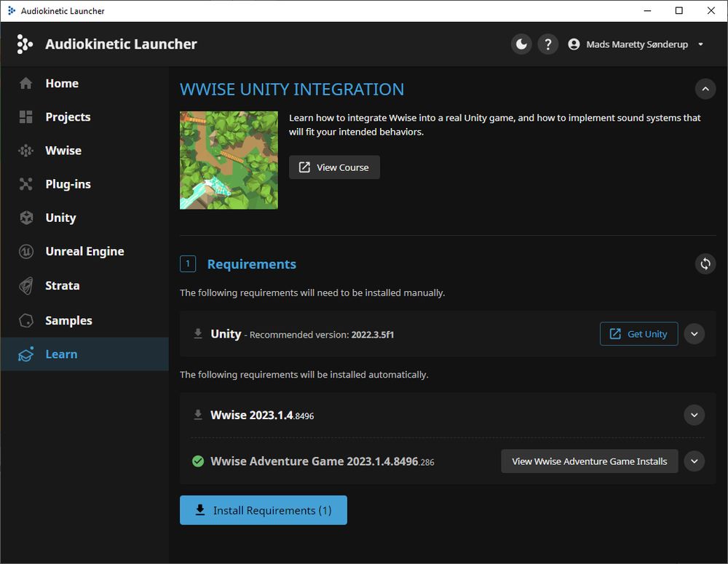
Task: Click the Strata sidebar icon
Action: (x=26, y=285)
